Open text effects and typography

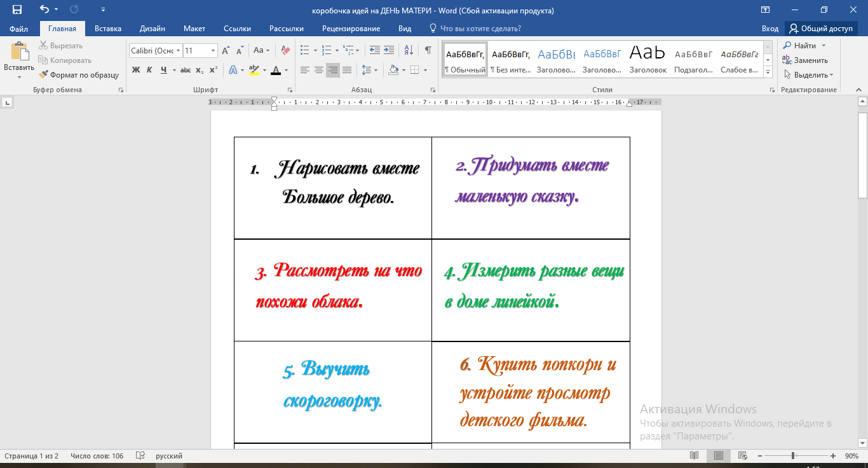click(x=233, y=70)
